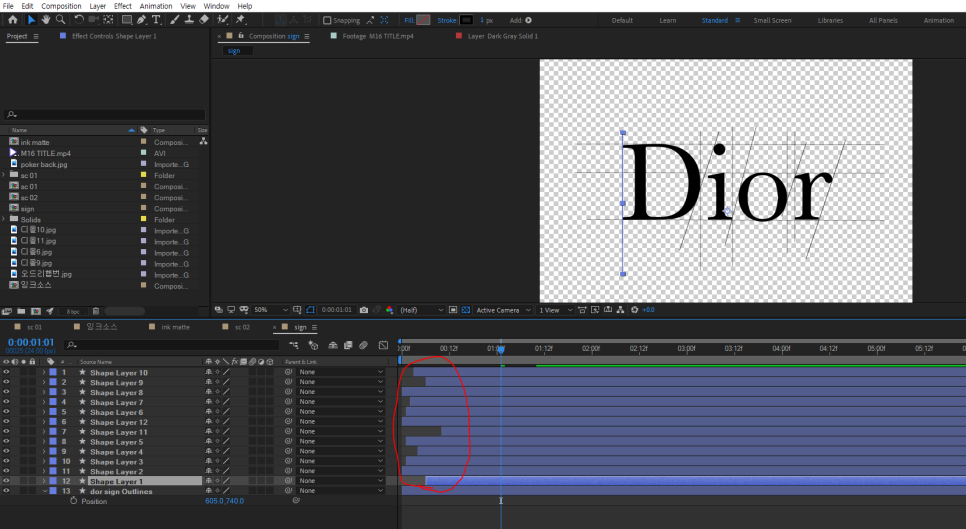Hide Shape Layer 12 with eye toggle

pos(6,421)
